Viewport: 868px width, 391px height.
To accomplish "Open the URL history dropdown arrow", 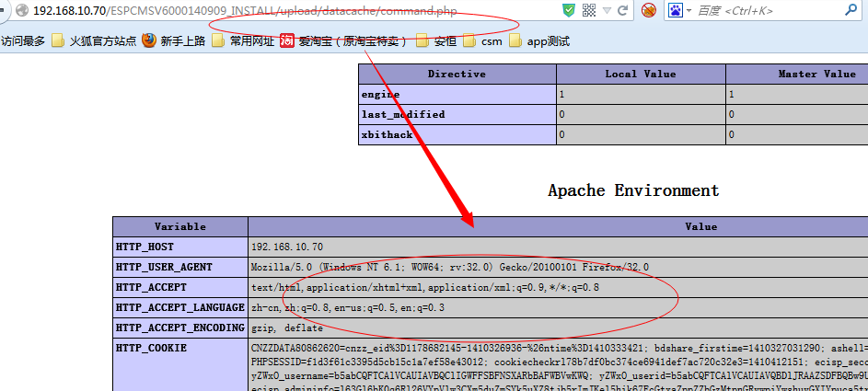I will point(608,10).
